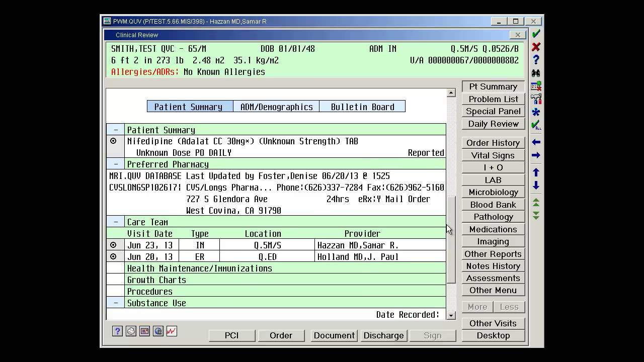Click the blue right arrow icon
Screen dimensions: 644x362
point(536,155)
